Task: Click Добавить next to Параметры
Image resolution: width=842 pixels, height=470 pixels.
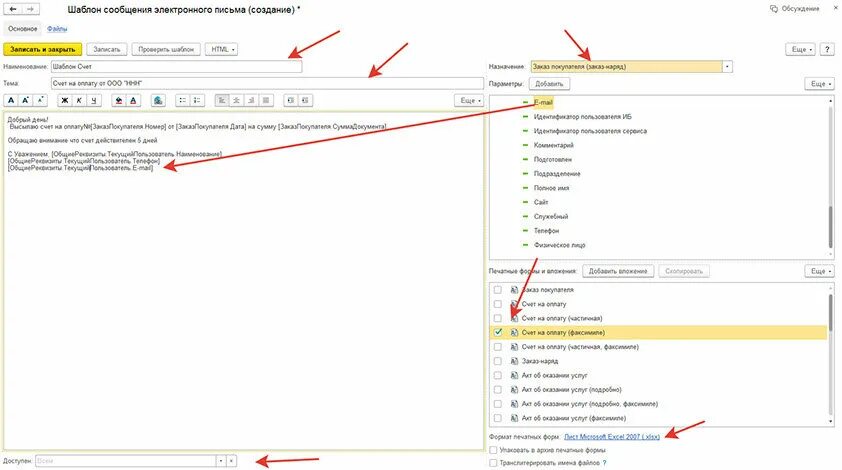Action: click(x=549, y=84)
